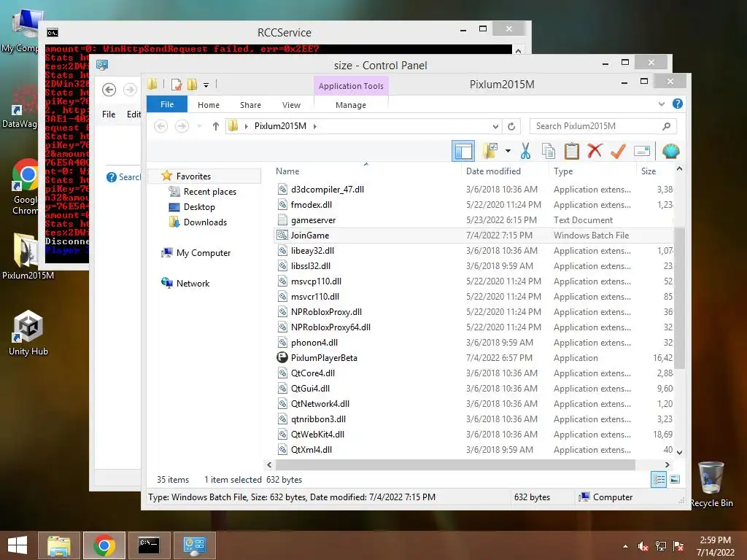
Task: Open File Explorer from the taskbar
Action: 59,545
